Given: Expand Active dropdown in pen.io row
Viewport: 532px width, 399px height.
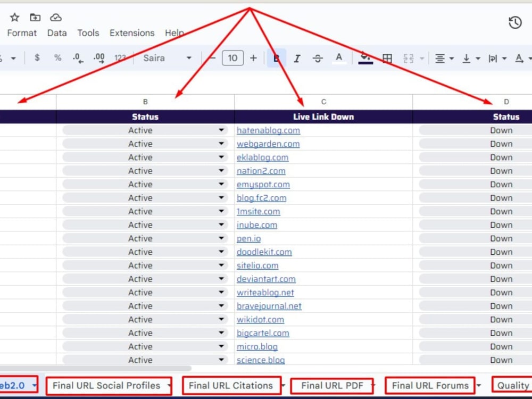Looking at the screenshot, I should click(221, 238).
